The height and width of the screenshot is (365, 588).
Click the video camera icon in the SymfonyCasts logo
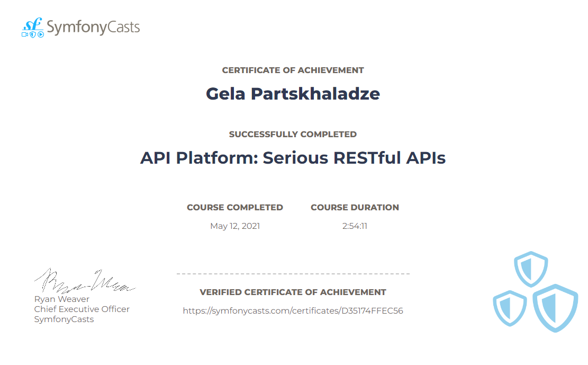(x=25, y=34)
